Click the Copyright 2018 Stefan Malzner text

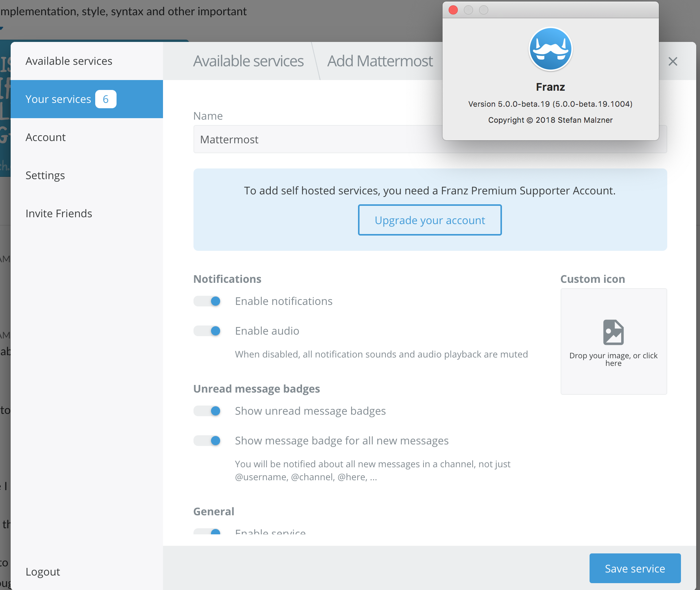coord(550,120)
